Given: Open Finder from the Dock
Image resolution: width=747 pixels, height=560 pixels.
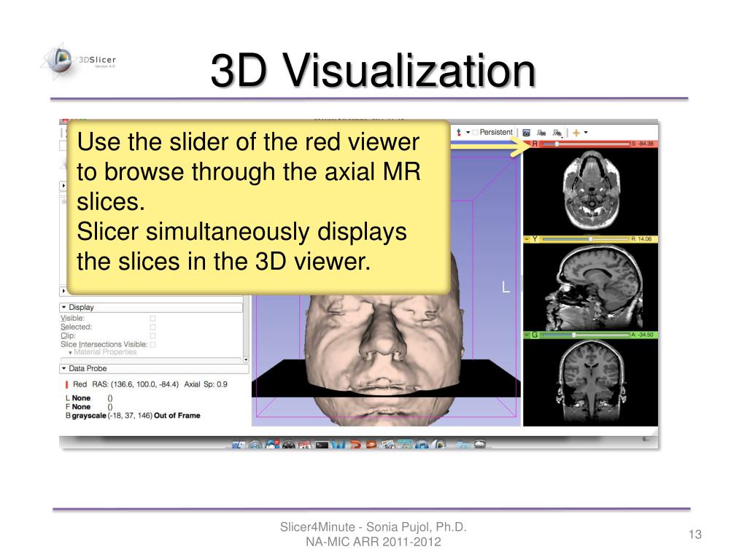Looking at the screenshot, I should tap(239, 445).
